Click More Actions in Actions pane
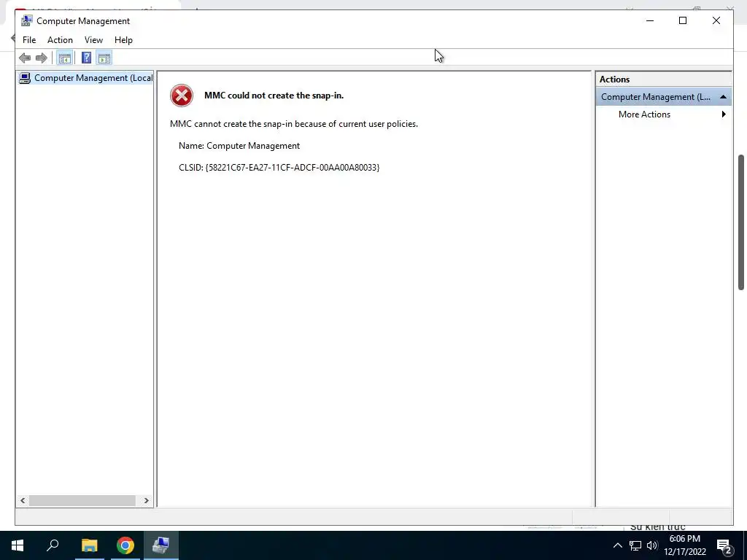Viewport: 747px width, 560px height. [644, 114]
